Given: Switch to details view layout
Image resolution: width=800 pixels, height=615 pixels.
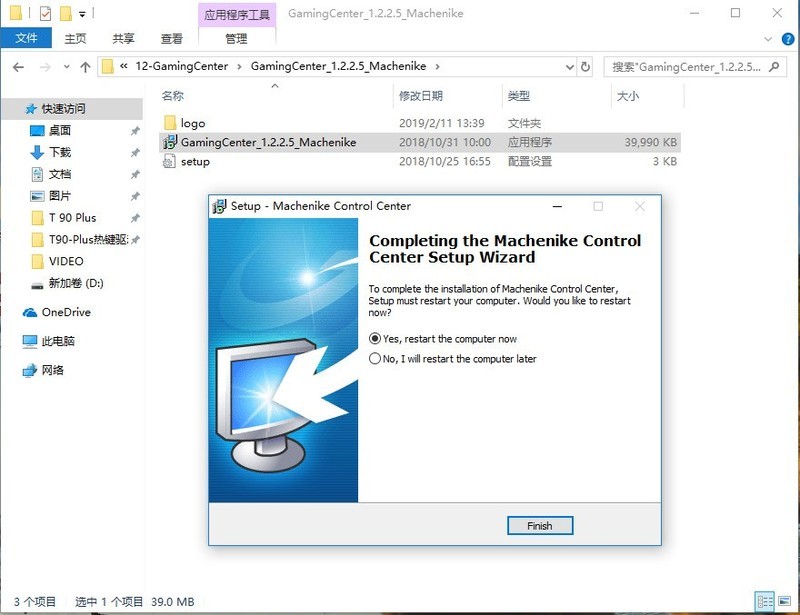Looking at the screenshot, I should point(765,601).
